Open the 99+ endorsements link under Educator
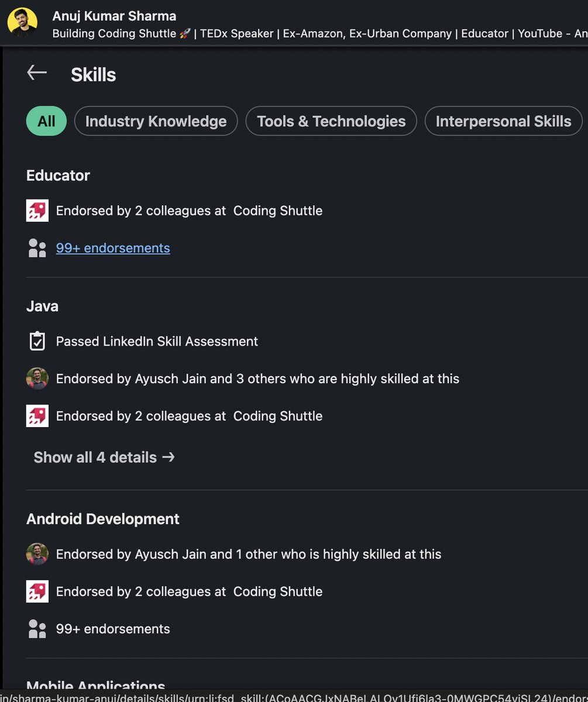 pos(113,248)
